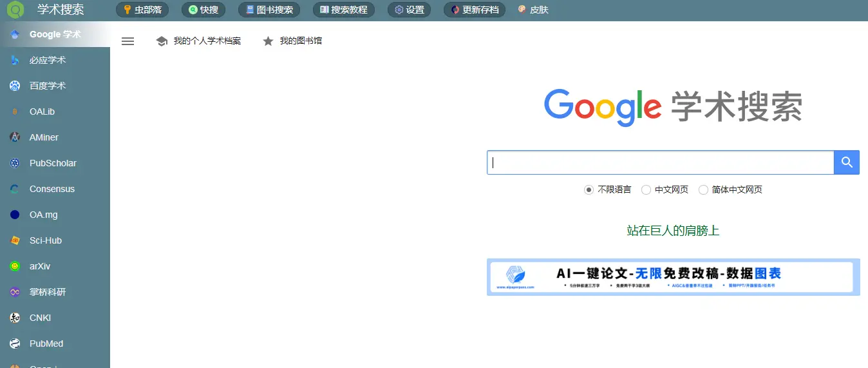868x368 pixels.
Task: Open the 皮肤 skin option
Action: [x=533, y=10]
